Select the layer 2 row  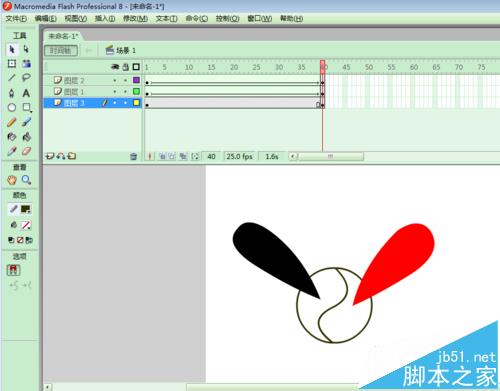click(93, 80)
